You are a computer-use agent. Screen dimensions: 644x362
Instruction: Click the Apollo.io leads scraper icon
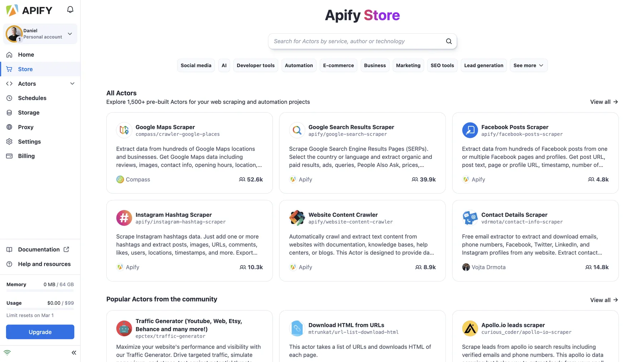(x=470, y=328)
